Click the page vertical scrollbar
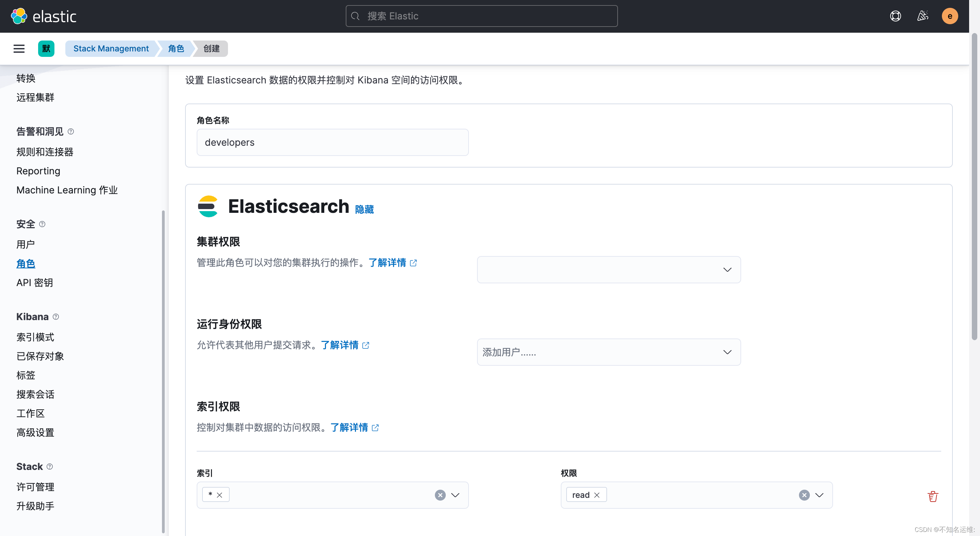Screen dimensions: 980x536 tap(974, 187)
